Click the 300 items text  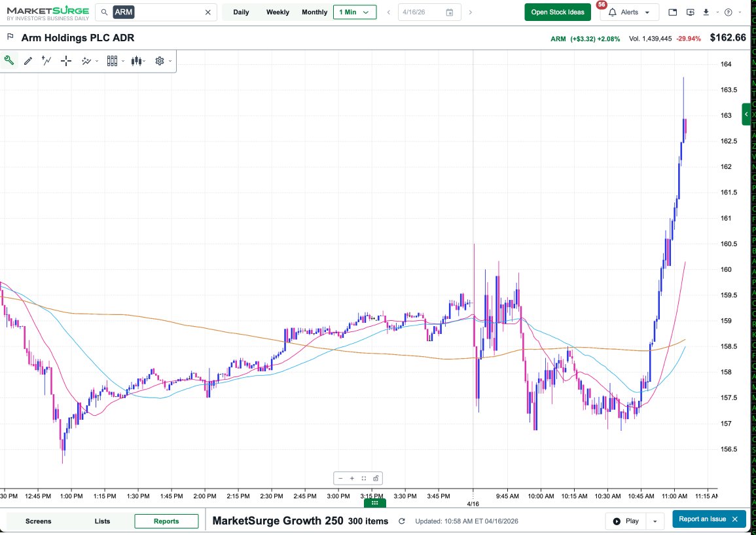coord(368,521)
